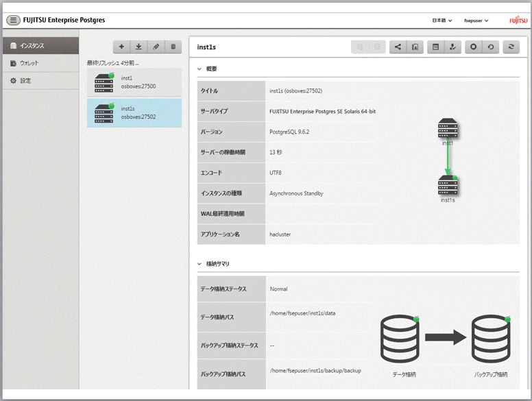Click the title value inst1s (osboxes:27502)
The height and width of the screenshot is (401, 532).
[296, 91]
